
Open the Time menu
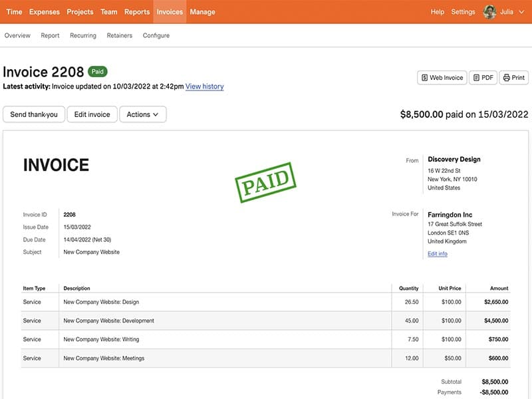pos(14,12)
